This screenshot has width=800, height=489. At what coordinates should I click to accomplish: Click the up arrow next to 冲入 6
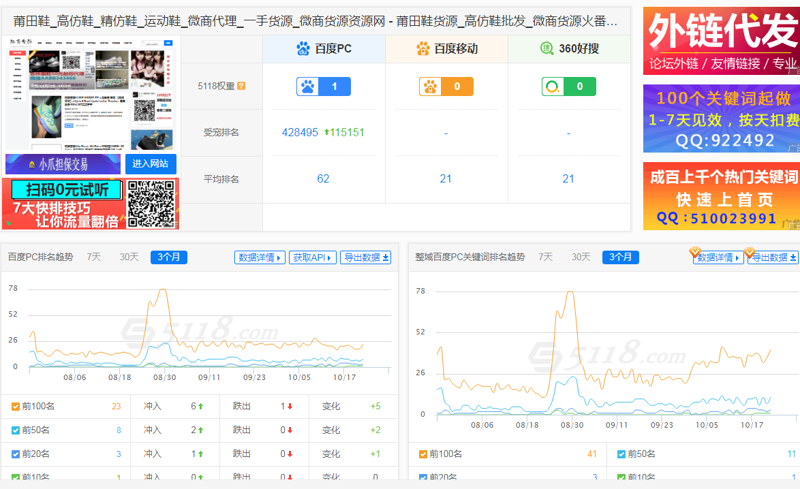201,407
